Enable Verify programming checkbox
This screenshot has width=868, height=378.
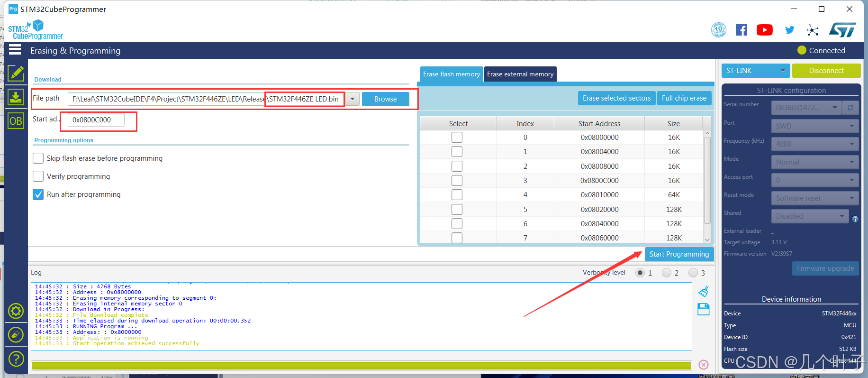pyautogui.click(x=38, y=176)
